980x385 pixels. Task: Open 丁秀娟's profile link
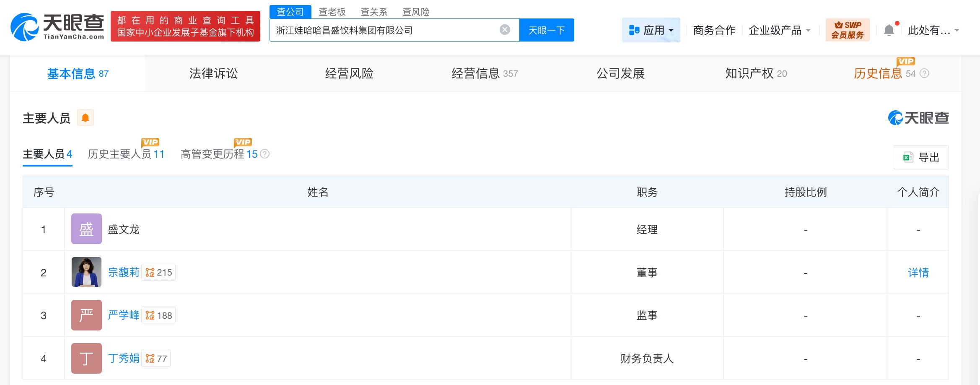pyautogui.click(x=124, y=359)
